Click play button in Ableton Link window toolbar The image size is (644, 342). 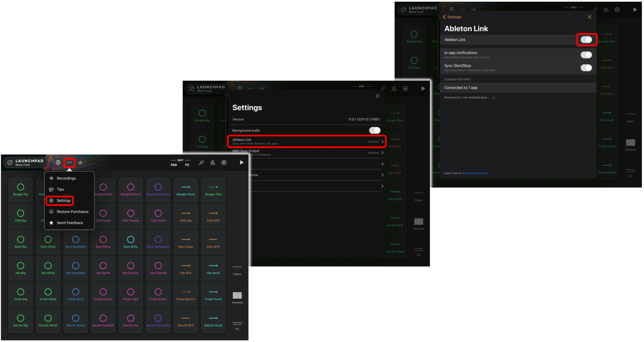tap(635, 10)
